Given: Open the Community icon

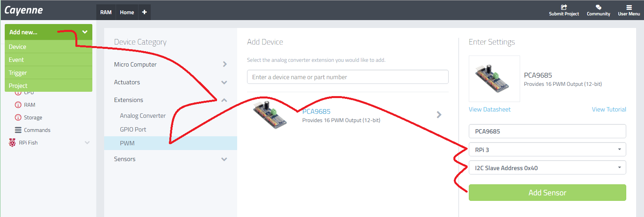Looking at the screenshot, I should click(x=598, y=7).
